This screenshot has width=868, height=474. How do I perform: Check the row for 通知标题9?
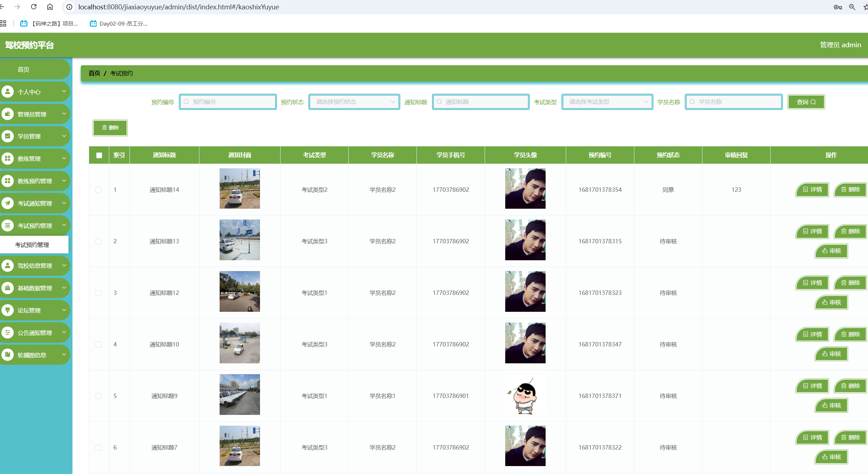point(98,396)
